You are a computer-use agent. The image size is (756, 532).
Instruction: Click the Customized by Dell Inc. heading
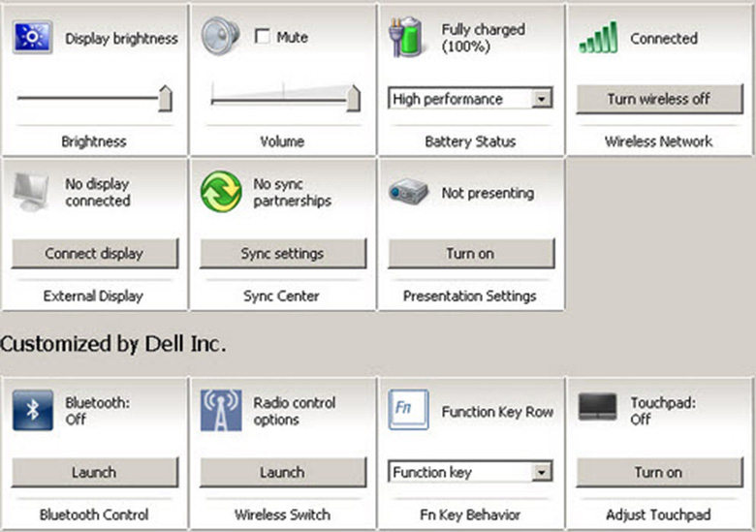tap(112, 344)
